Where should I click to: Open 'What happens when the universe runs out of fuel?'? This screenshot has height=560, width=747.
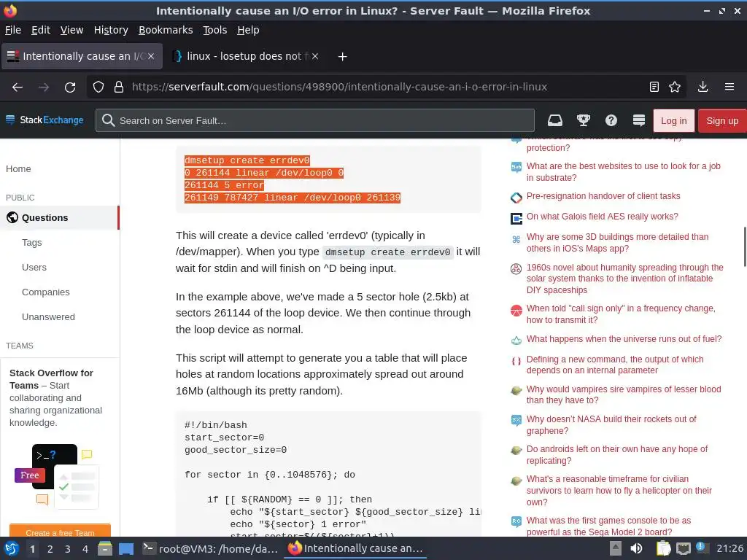[624, 338]
